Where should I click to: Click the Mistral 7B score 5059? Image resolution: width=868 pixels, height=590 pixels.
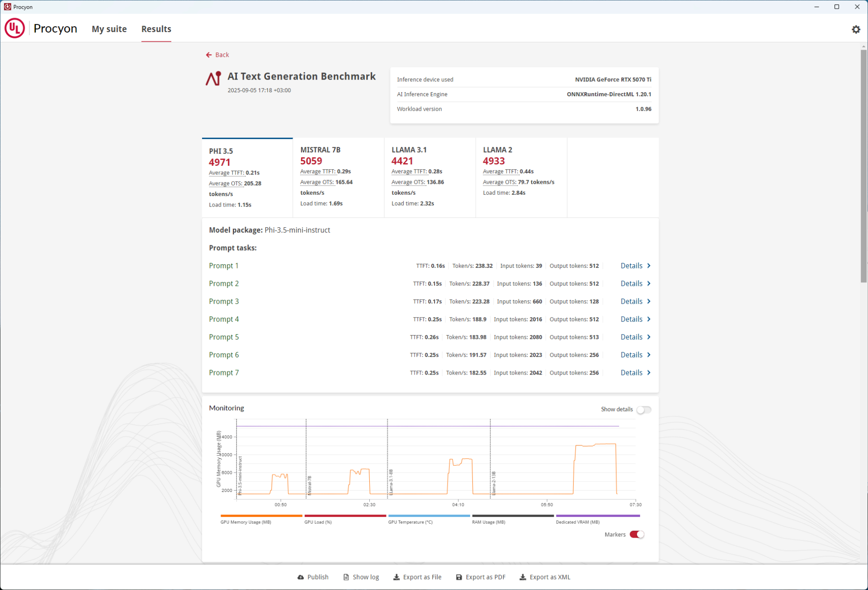[x=311, y=161]
